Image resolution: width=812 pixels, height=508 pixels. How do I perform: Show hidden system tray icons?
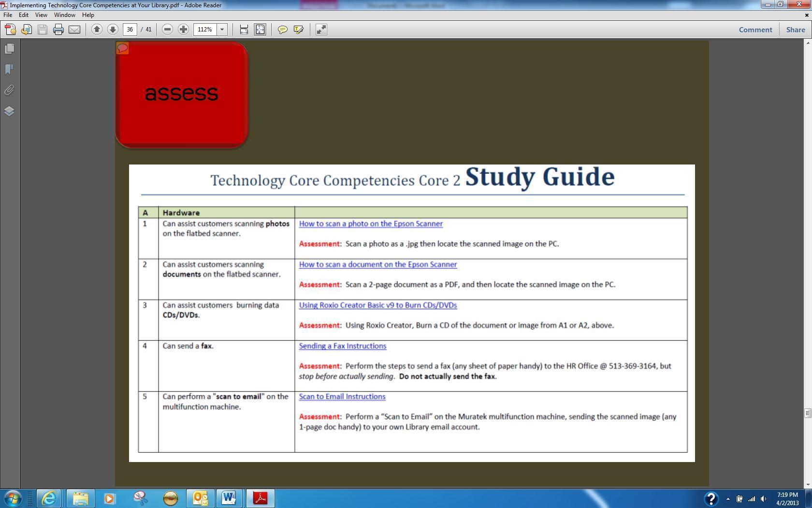click(x=728, y=499)
